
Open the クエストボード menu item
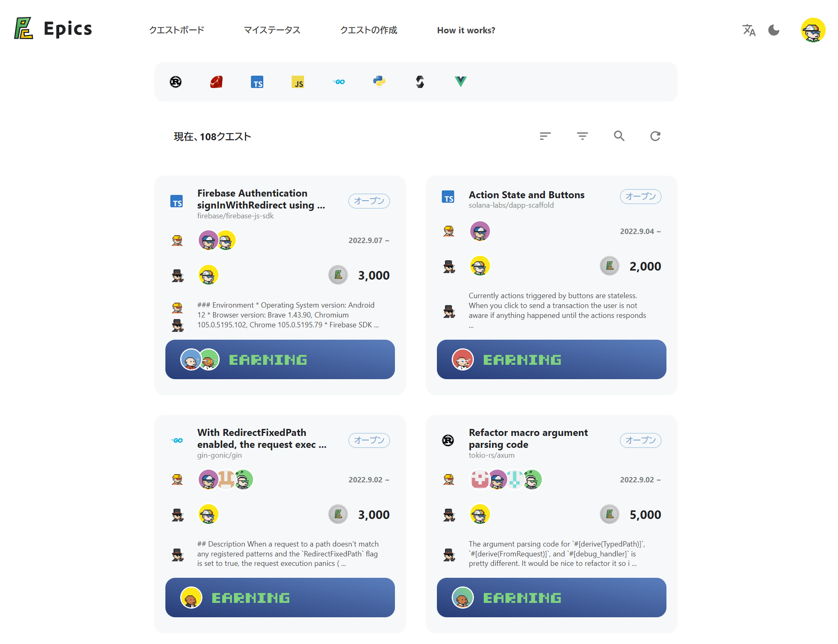176,30
